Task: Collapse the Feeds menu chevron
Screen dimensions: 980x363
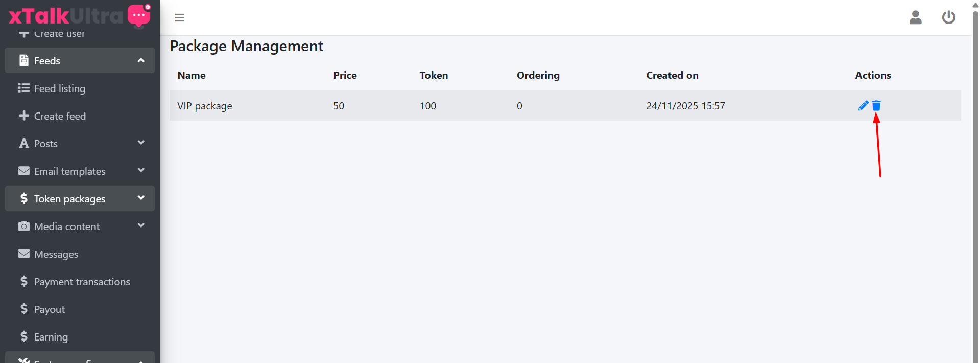Action: pyautogui.click(x=141, y=60)
